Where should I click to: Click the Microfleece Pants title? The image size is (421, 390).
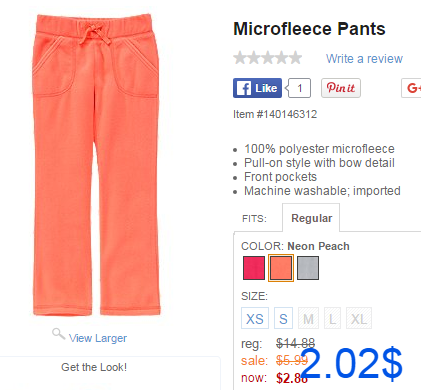(x=309, y=29)
